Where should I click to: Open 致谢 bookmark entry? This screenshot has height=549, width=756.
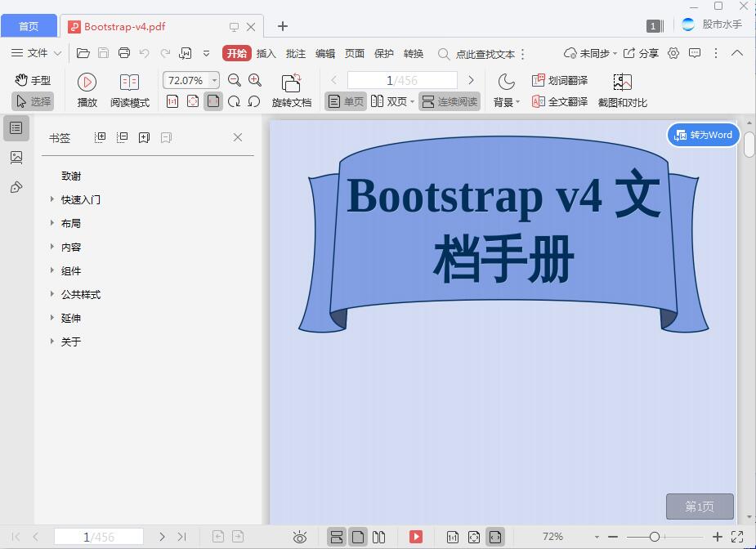71,176
